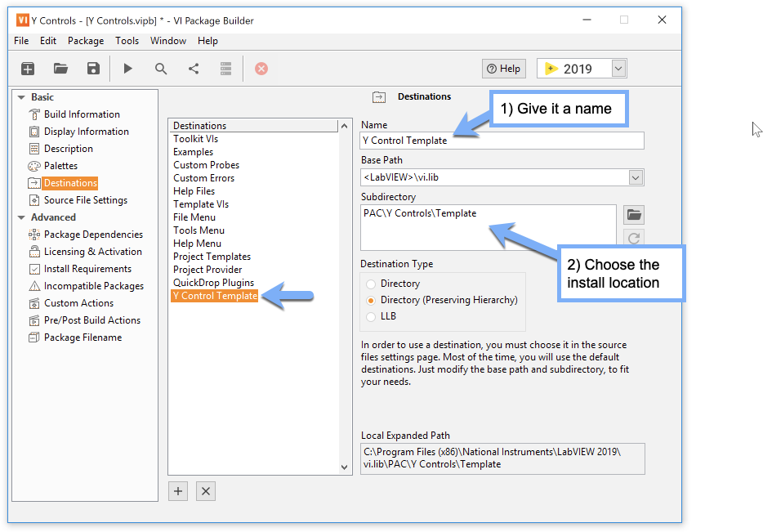Viewport: 763px width, 532px height.
Task: Save the package with the floppy disk icon
Action: 93,69
